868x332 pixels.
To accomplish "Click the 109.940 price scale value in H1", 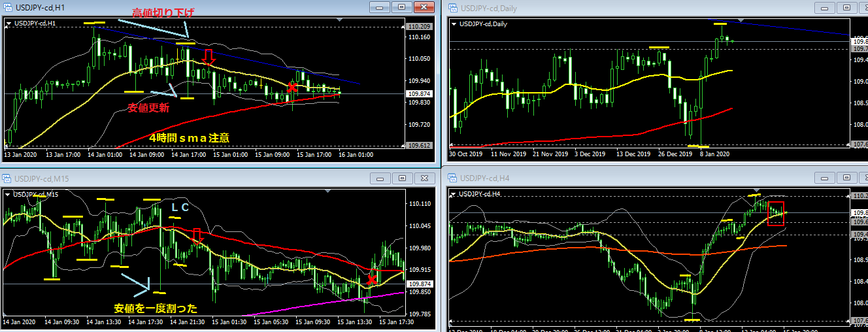I will point(418,80).
